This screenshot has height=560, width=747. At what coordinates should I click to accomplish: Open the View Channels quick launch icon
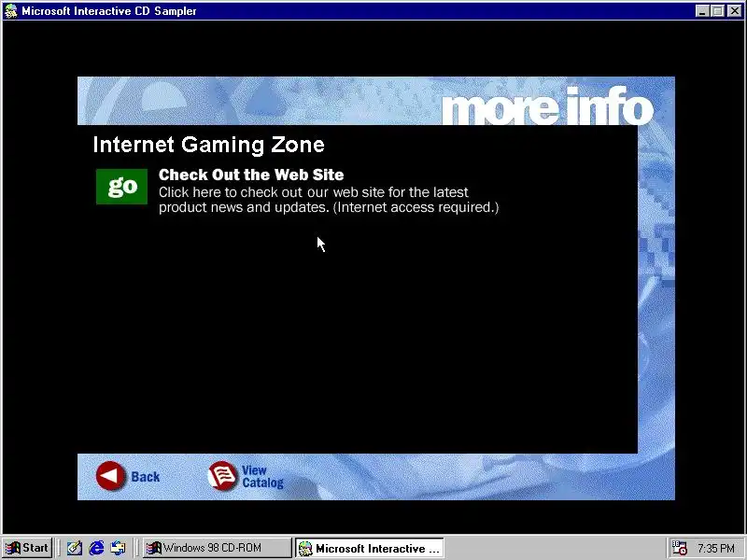(x=119, y=548)
